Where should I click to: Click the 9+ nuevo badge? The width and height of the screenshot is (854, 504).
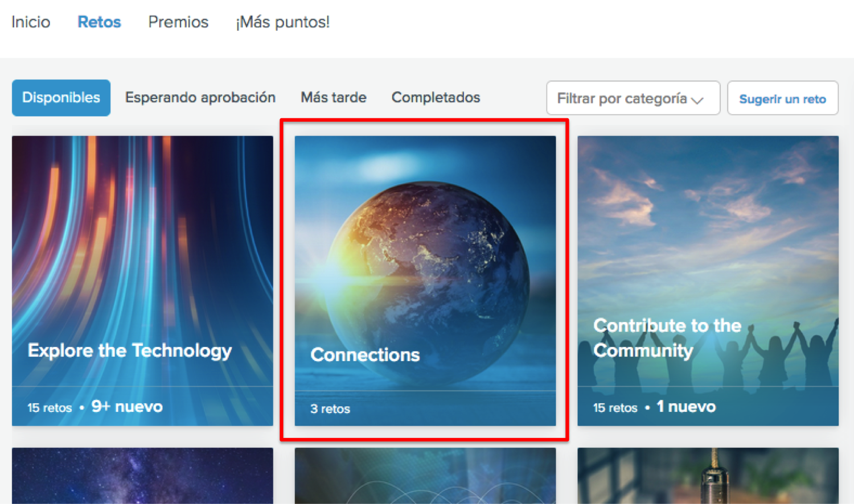(x=127, y=407)
